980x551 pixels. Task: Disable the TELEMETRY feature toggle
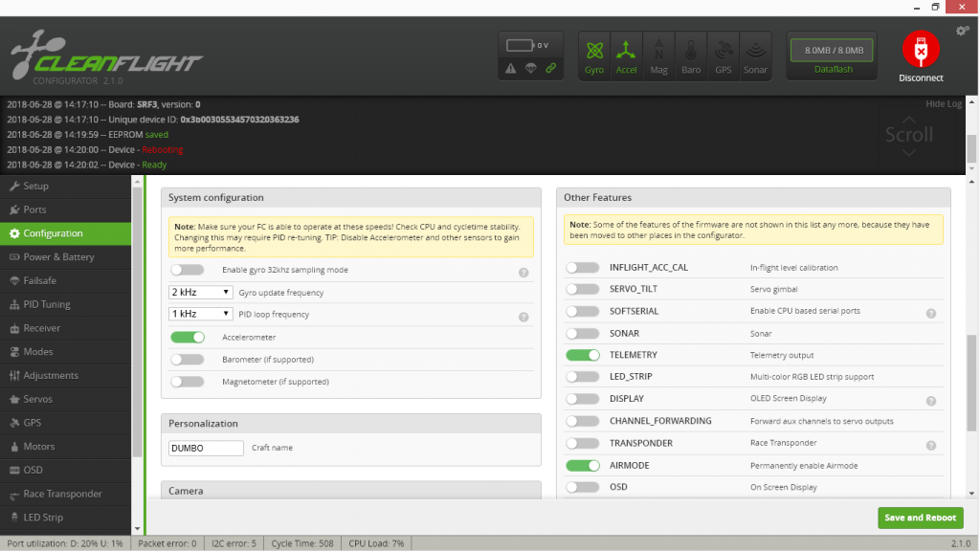click(x=583, y=355)
